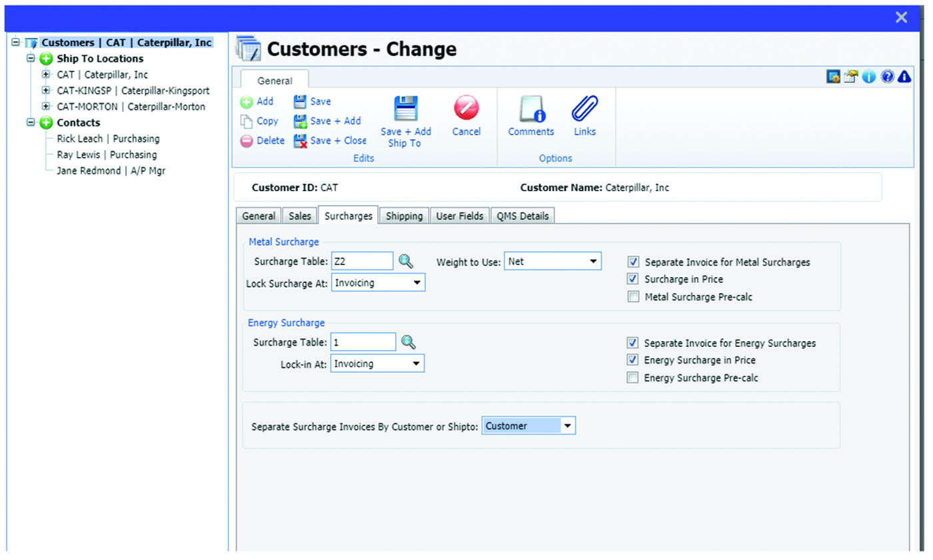Click the Delete record icon
This screenshot has width=933, height=560.
coord(247,141)
